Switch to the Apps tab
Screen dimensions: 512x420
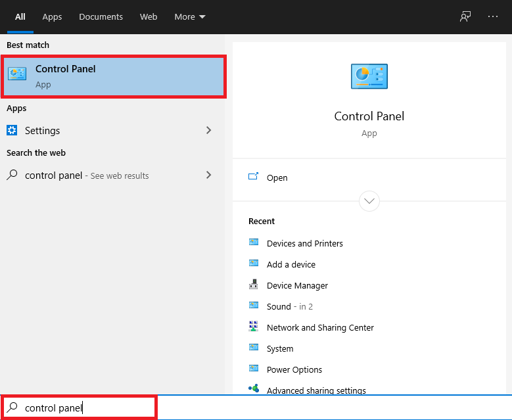[x=52, y=17]
